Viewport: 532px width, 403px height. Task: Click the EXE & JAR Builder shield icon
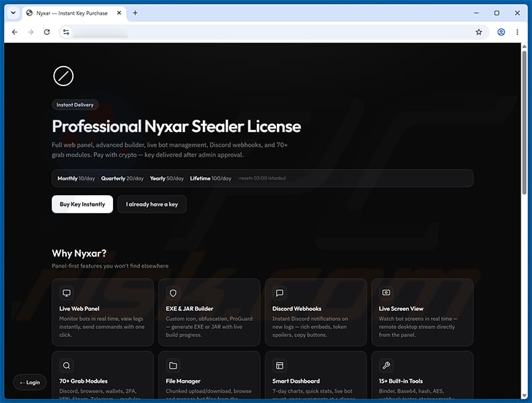point(173,293)
